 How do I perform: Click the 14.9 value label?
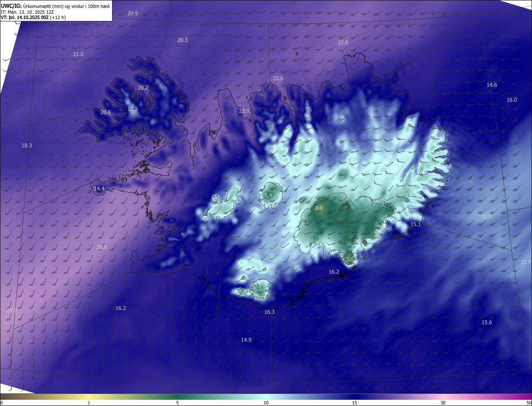(x=246, y=340)
